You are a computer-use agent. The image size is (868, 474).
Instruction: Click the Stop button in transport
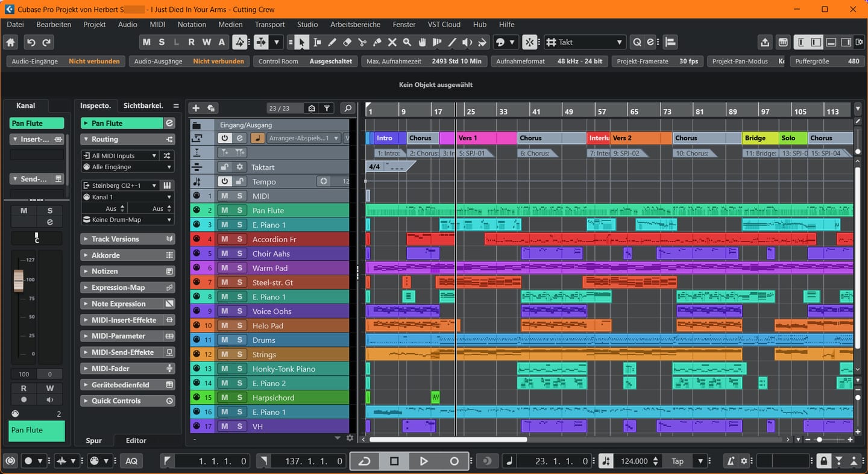394,461
